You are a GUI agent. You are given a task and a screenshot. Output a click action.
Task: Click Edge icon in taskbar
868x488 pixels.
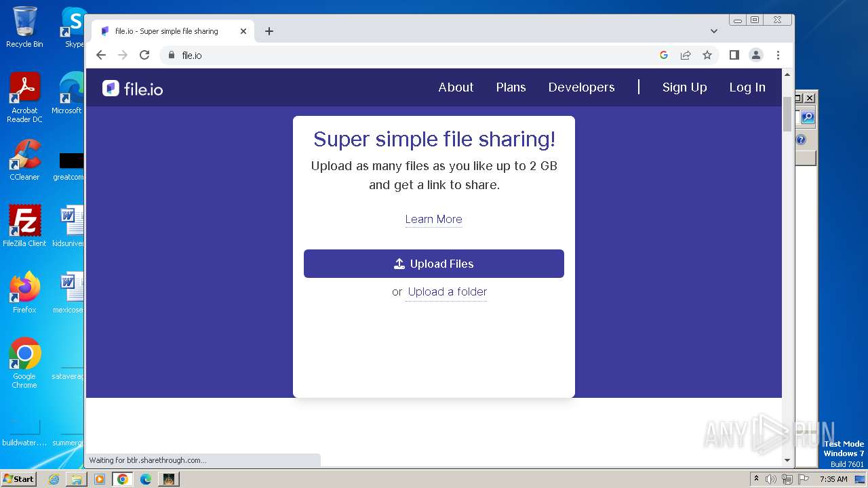[x=146, y=479]
